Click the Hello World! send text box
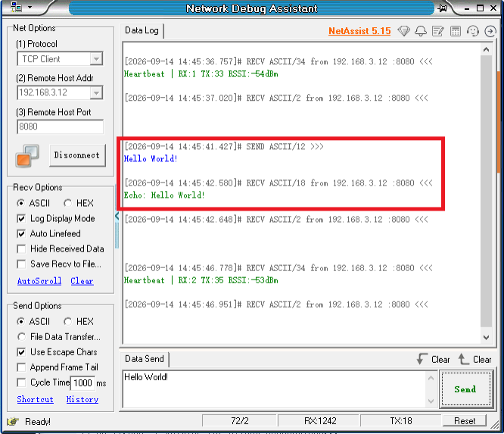Screen dimensions: 504x434 [274, 389]
